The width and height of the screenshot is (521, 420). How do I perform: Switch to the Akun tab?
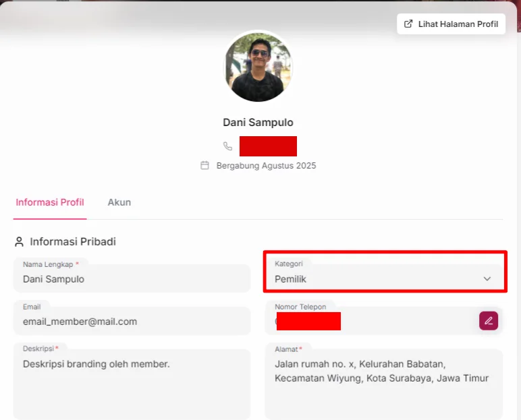(x=119, y=202)
